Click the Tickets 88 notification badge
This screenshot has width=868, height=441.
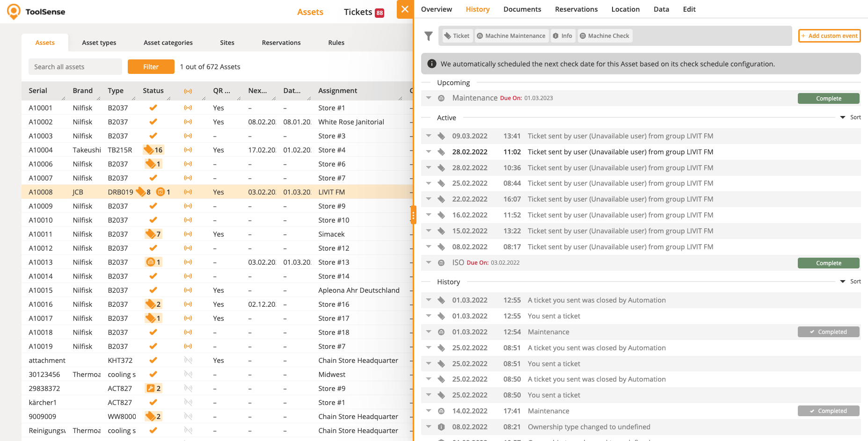tap(379, 13)
